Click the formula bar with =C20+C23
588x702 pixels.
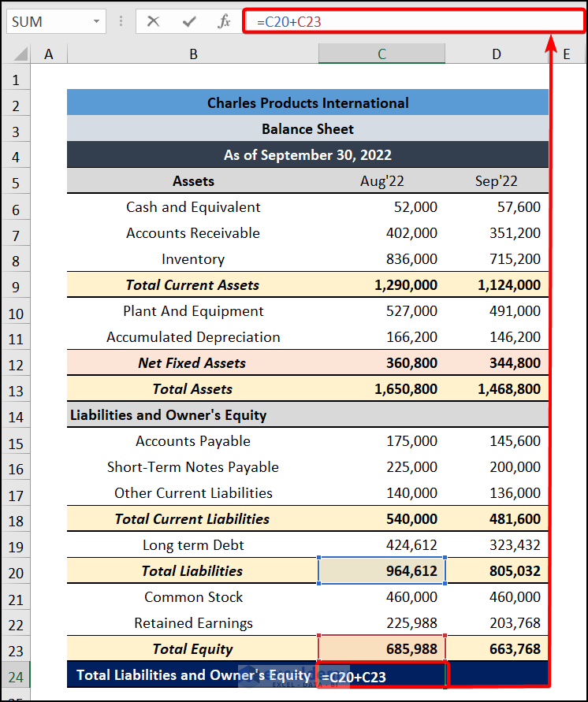click(x=414, y=21)
